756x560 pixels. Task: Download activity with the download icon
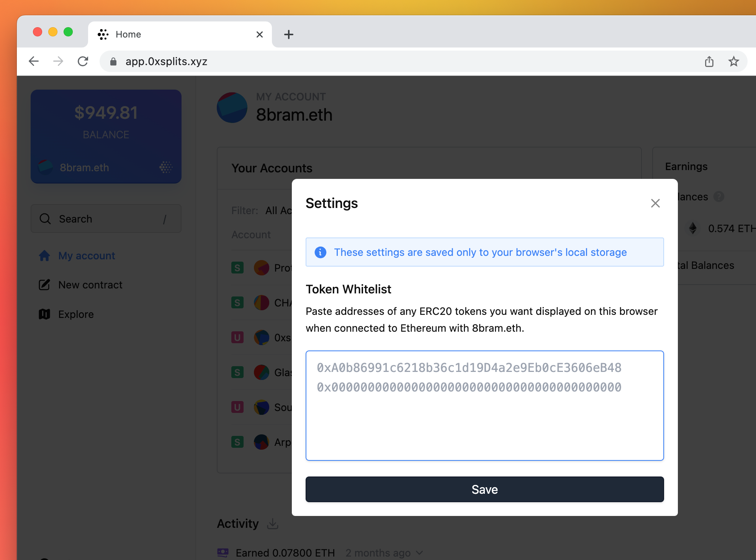pyautogui.click(x=272, y=523)
